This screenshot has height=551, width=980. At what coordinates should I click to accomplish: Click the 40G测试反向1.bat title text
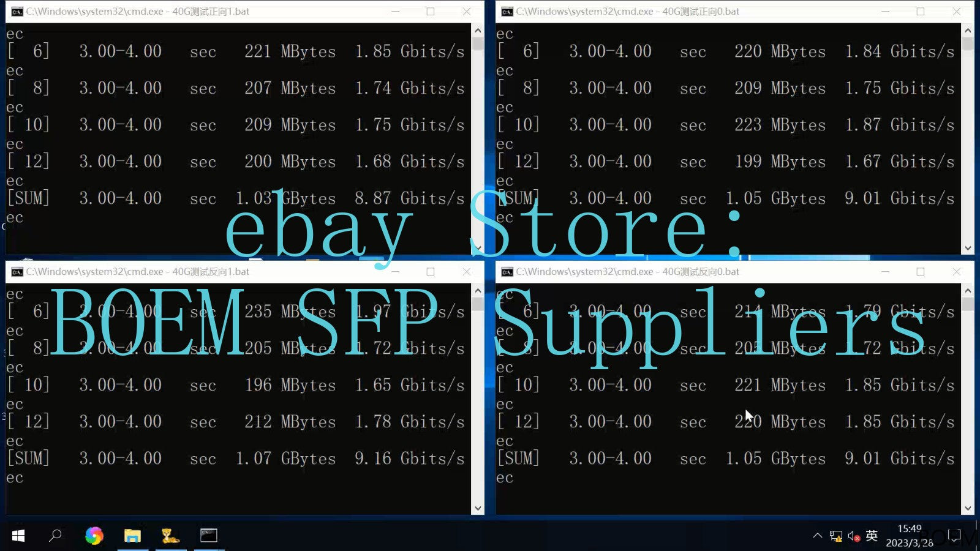pyautogui.click(x=138, y=272)
